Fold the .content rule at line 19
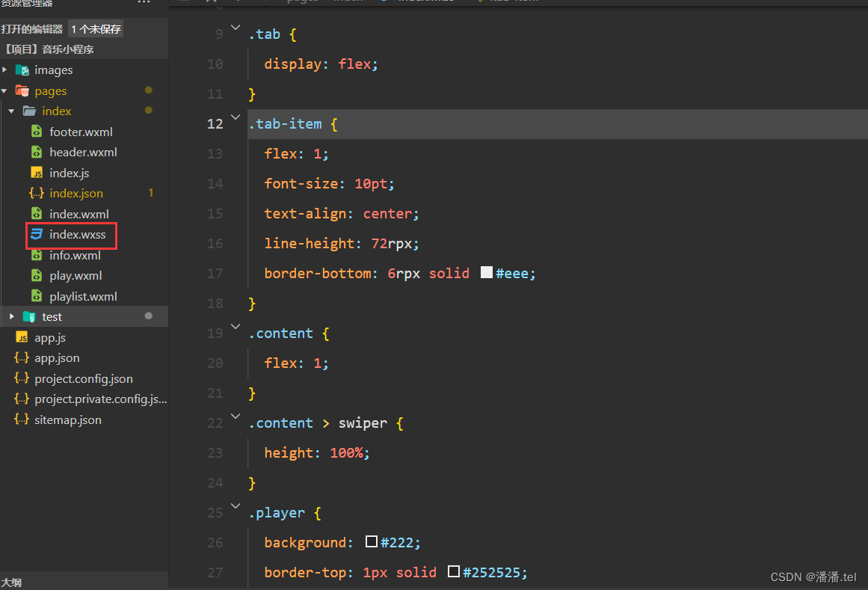The width and height of the screenshot is (868, 590). click(x=236, y=326)
